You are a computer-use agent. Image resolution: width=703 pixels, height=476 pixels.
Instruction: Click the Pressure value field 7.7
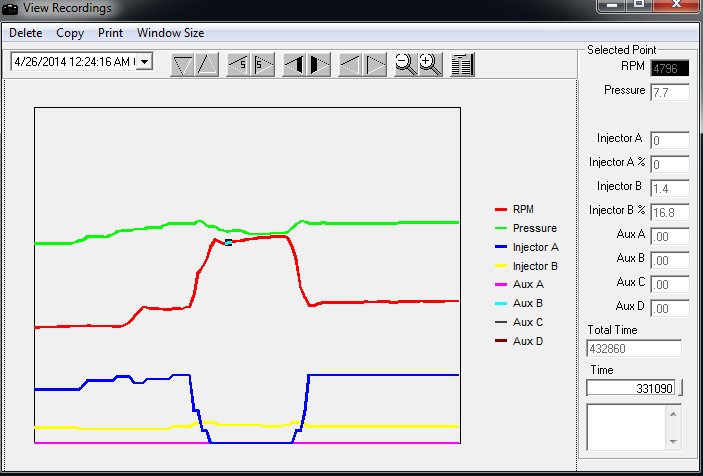click(x=670, y=92)
